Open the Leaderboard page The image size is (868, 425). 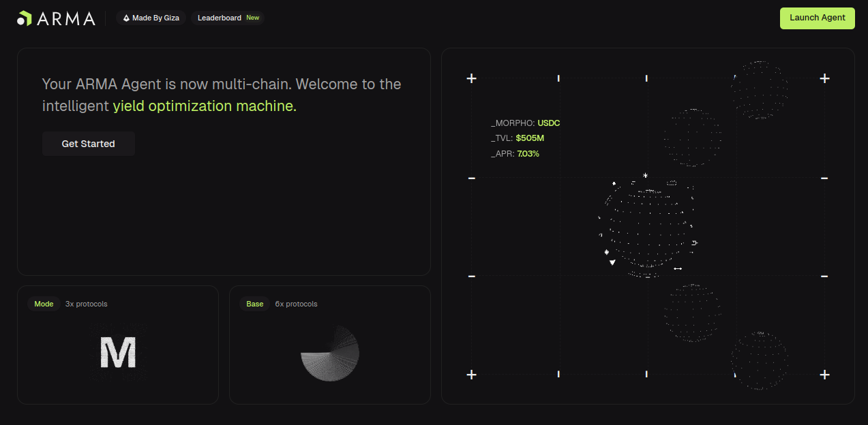220,18
